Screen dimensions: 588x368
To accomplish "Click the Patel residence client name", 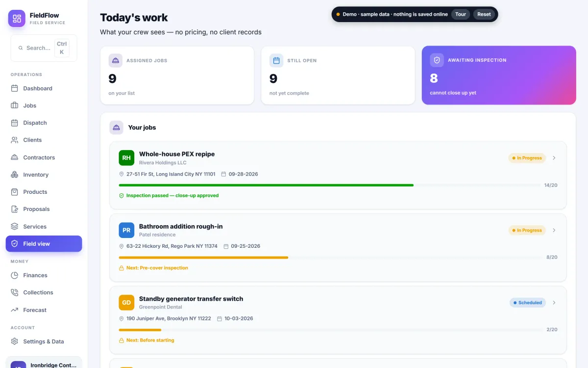I will click(x=157, y=235).
